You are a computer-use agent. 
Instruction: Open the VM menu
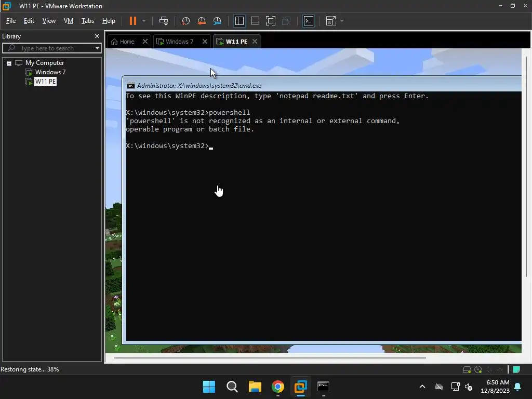(x=69, y=21)
